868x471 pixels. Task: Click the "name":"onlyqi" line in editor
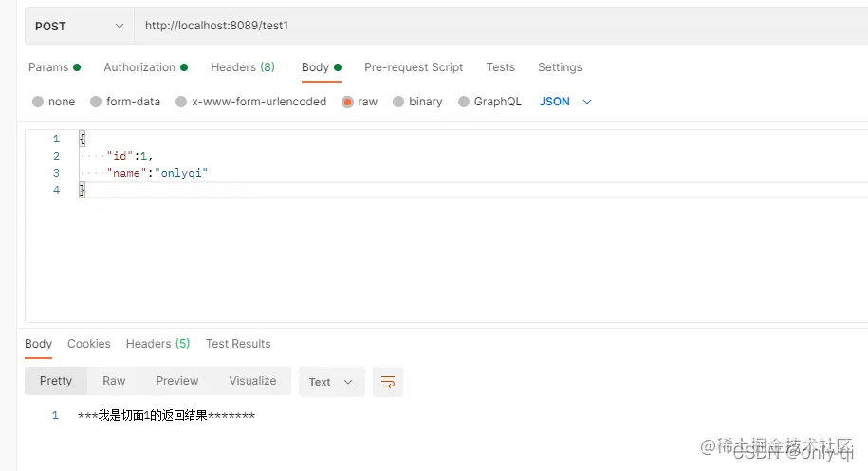(x=157, y=173)
